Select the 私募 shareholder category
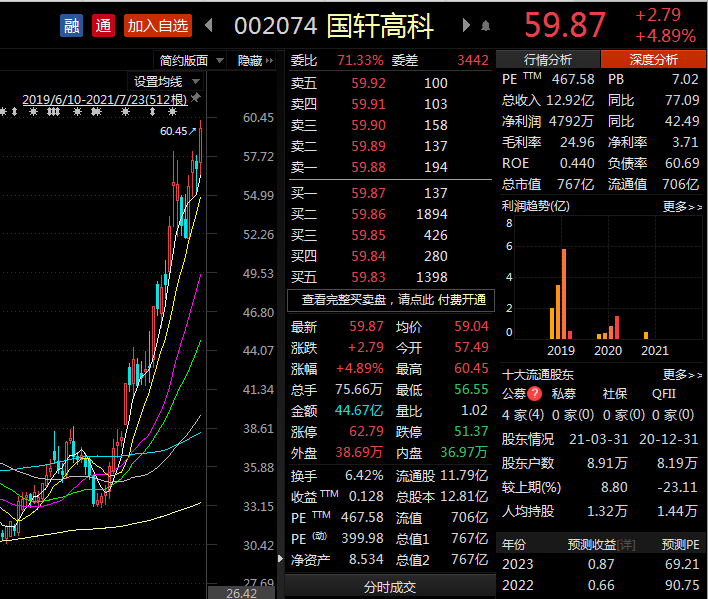708x599 pixels. coord(564,394)
